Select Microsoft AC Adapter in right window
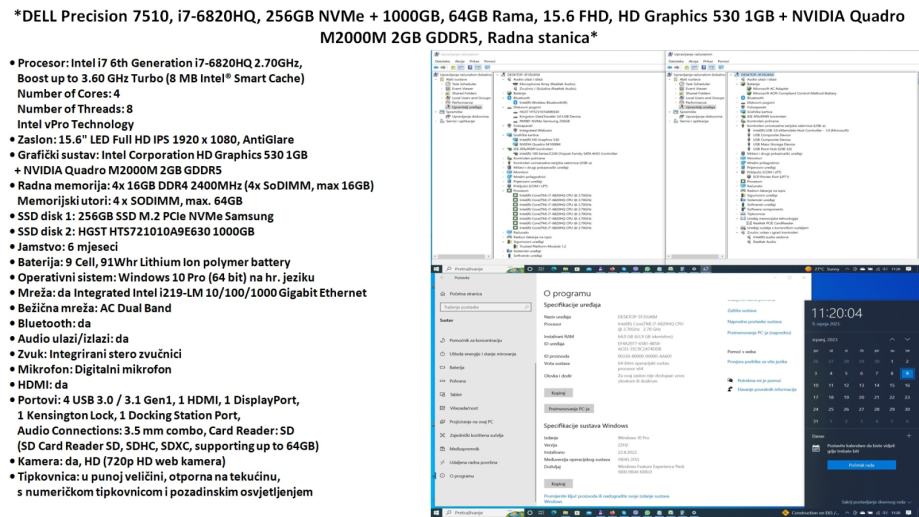This screenshot has height=517, width=919. click(771, 89)
